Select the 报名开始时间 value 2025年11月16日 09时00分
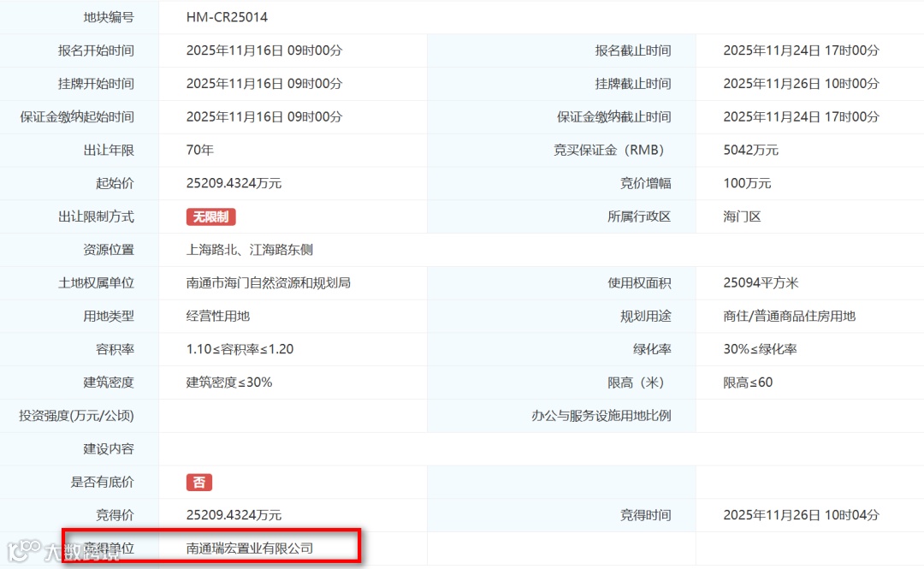924x569 pixels. pyautogui.click(x=264, y=50)
